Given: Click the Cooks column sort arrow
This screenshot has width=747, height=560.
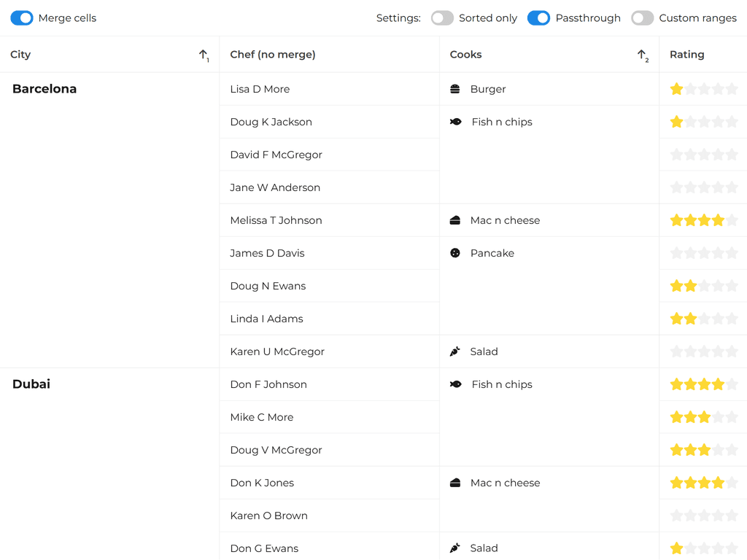Looking at the screenshot, I should point(642,55).
